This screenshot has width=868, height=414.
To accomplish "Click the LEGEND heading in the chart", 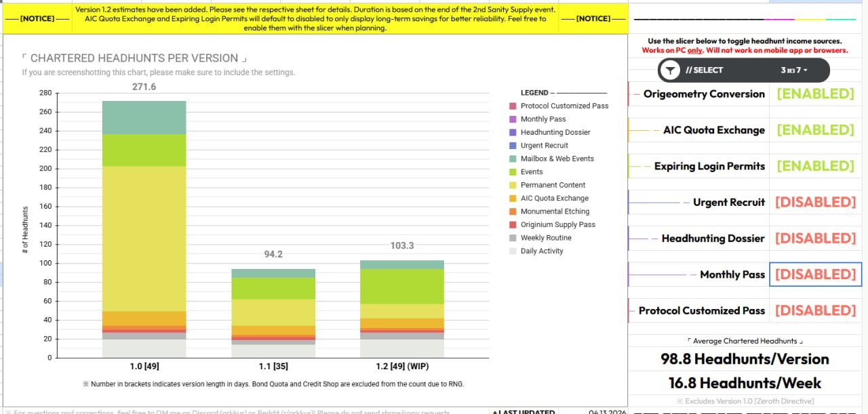I will 534,93.
